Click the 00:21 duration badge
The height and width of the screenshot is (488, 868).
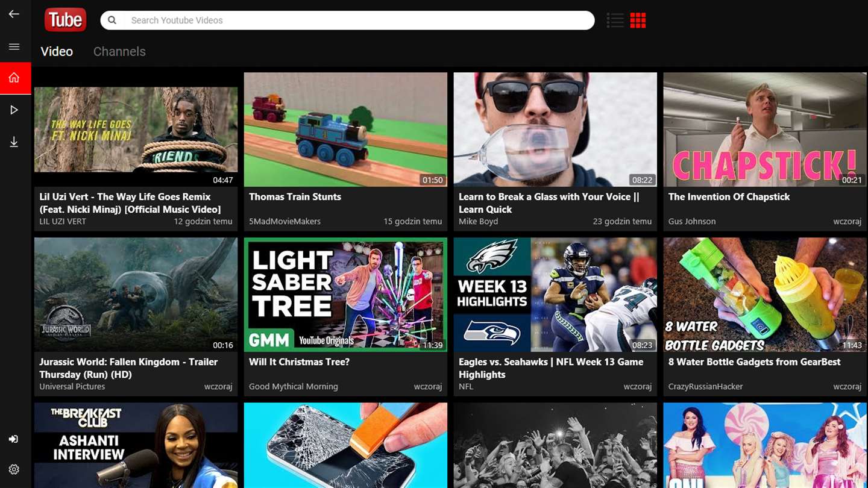(x=852, y=180)
